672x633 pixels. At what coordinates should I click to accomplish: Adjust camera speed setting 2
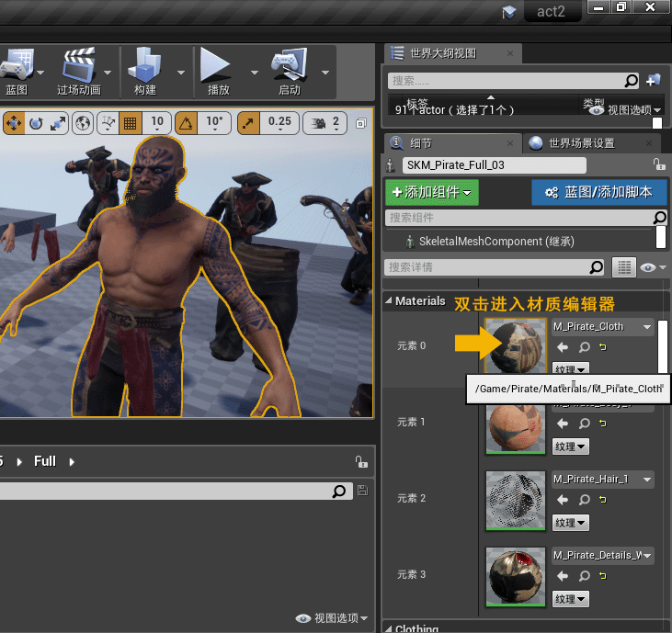[325, 124]
